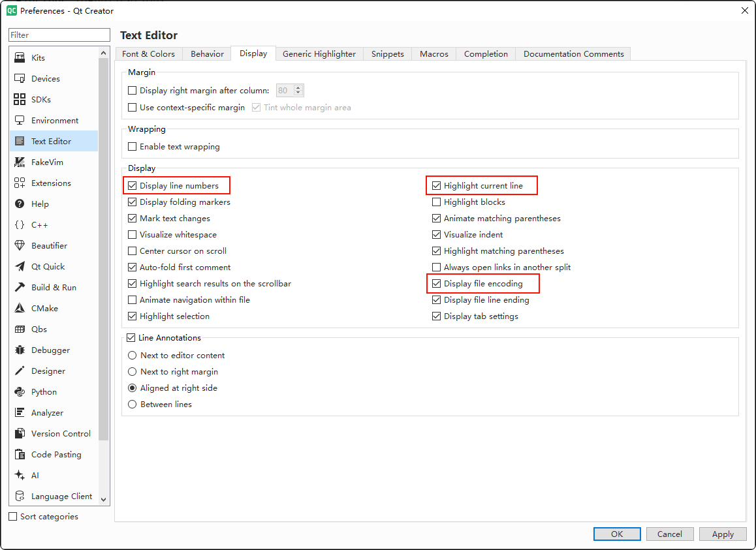Uncheck Display file encoding
756x550 pixels.
coord(437,284)
